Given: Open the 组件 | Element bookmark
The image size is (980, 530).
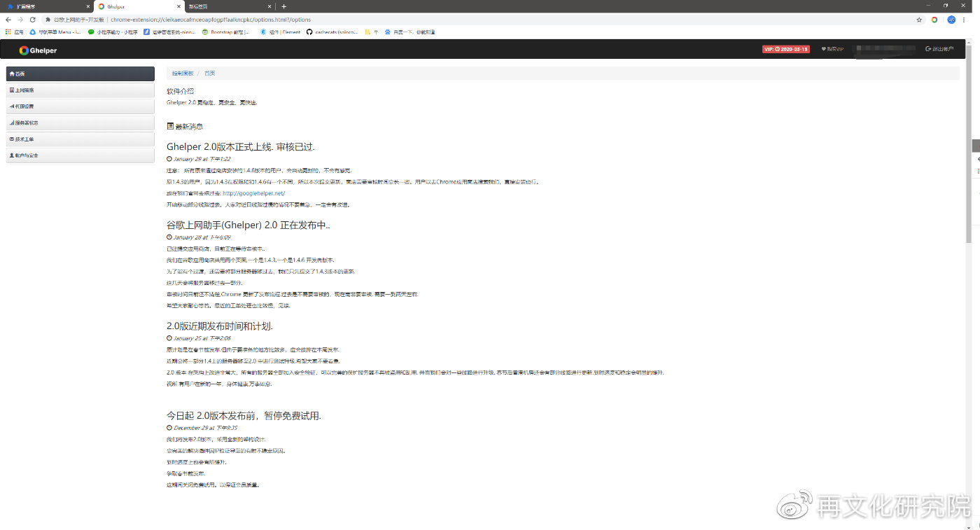Looking at the screenshot, I should click(281, 32).
